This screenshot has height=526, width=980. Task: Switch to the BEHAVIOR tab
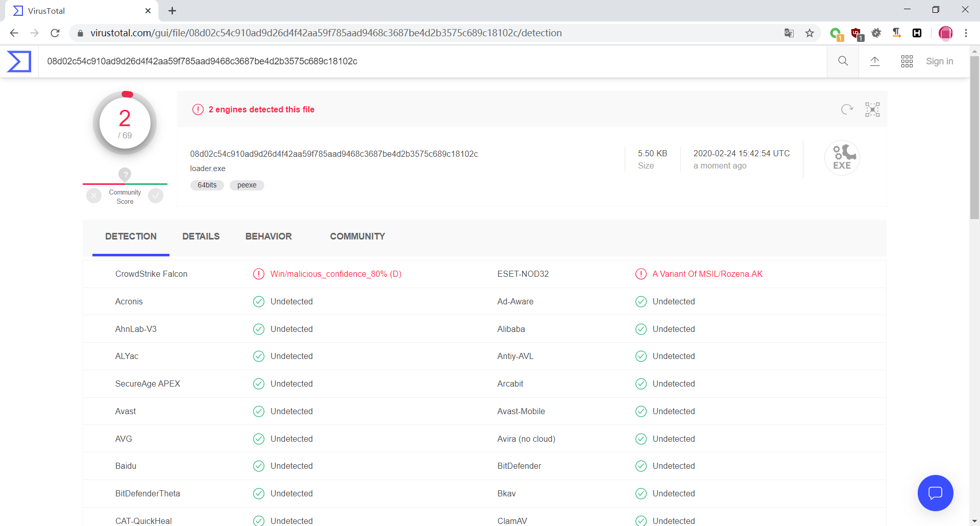click(x=268, y=236)
